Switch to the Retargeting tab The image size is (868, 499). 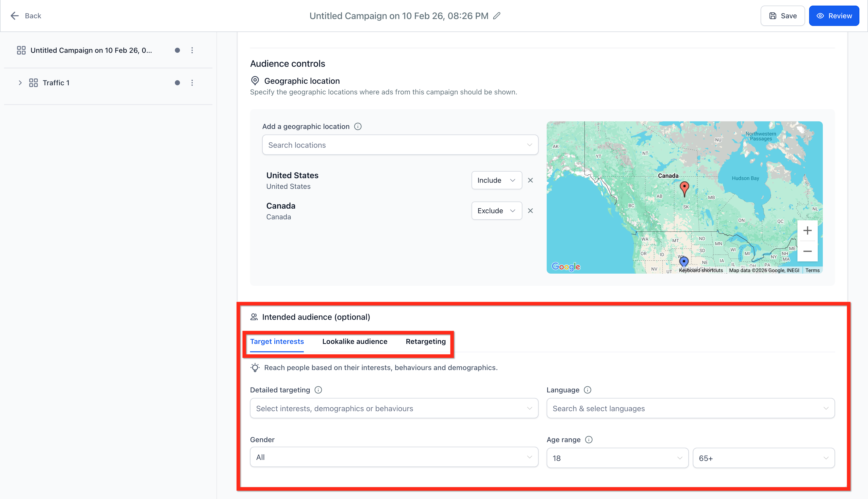426,341
